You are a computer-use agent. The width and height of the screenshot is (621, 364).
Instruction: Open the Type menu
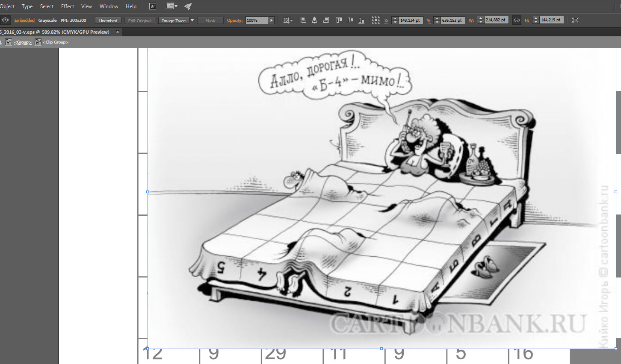(x=27, y=6)
